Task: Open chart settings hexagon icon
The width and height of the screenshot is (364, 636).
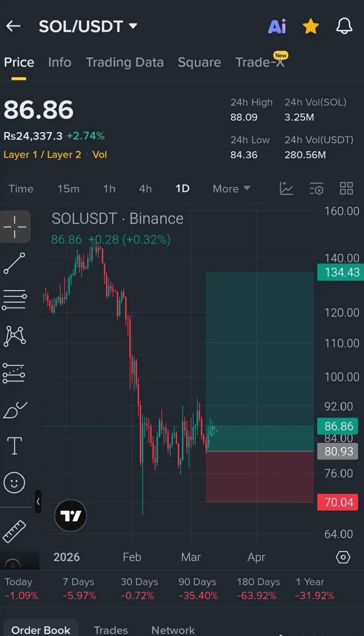Action: pos(343,557)
